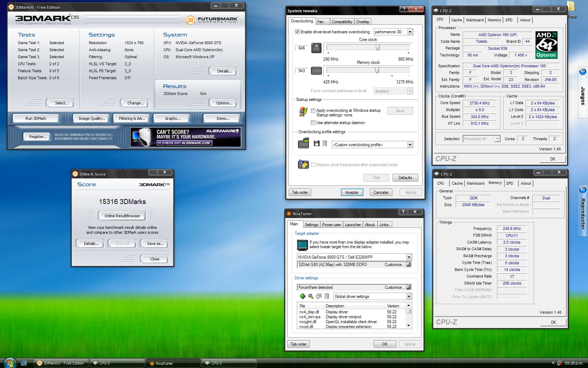Click the Core clock slider handle
588x368 pixels.
(x=377, y=47)
